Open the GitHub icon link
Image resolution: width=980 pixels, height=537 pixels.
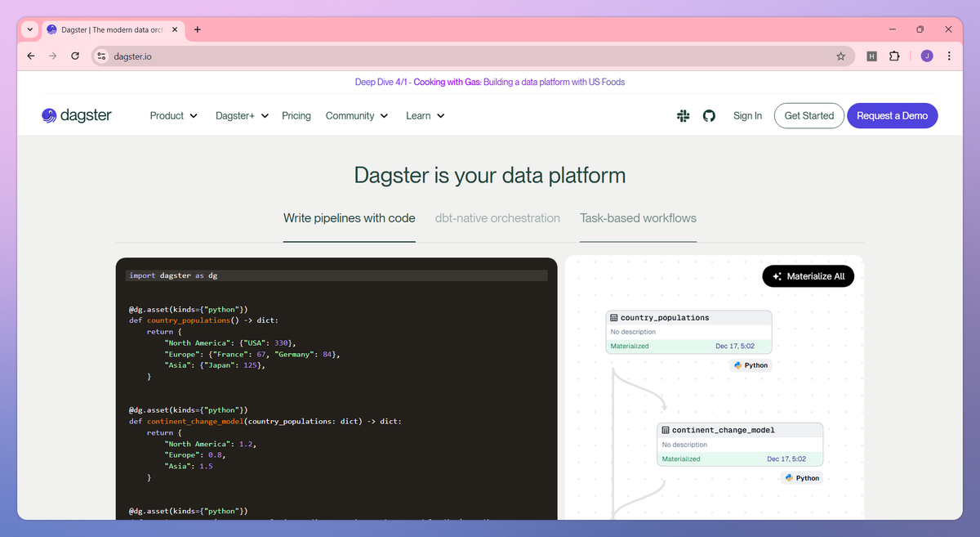[x=709, y=116]
